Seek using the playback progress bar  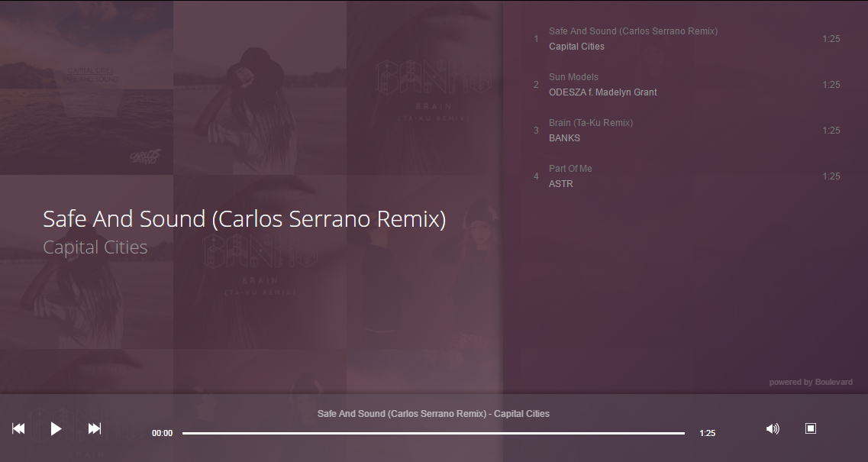coord(434,433)
